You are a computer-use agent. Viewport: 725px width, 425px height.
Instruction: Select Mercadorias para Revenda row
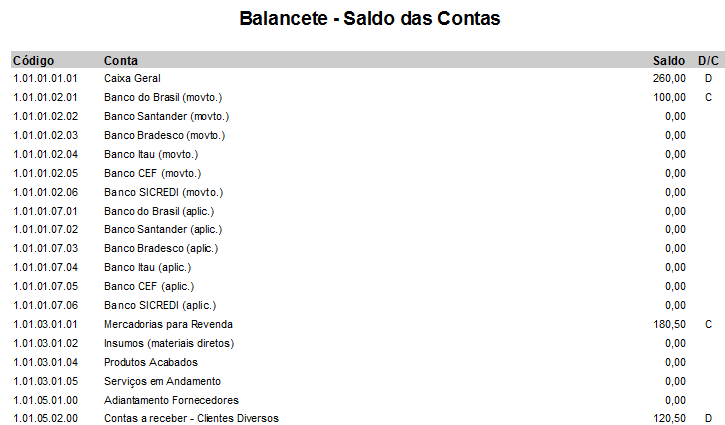pos(167,324)
